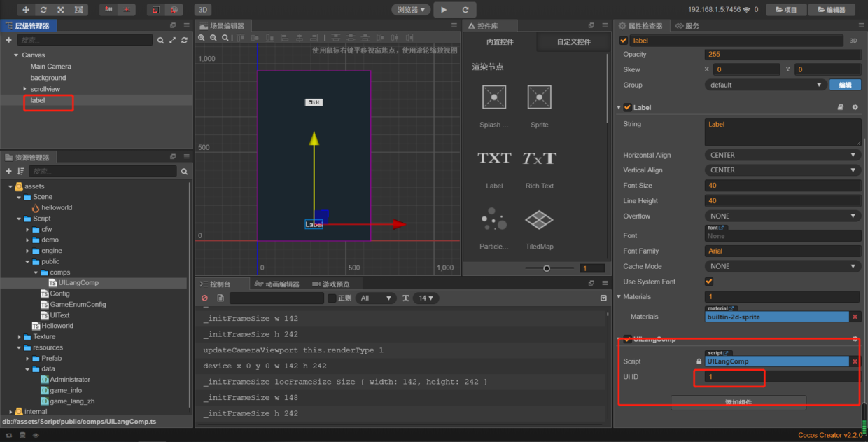Adjust the widget library icon size slider
This screenshot has width=868, height=442.
(547, 268)
